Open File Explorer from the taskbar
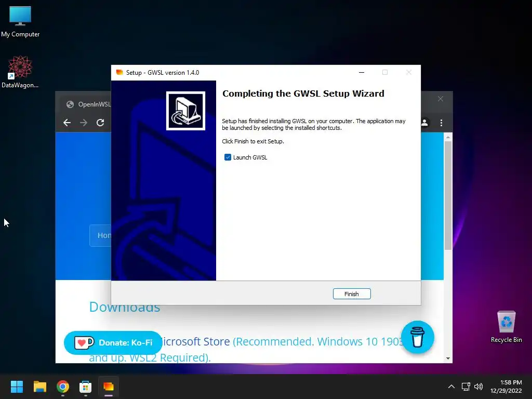The width and height of the screenshot is (532, 399). click(x=39, y=387)
